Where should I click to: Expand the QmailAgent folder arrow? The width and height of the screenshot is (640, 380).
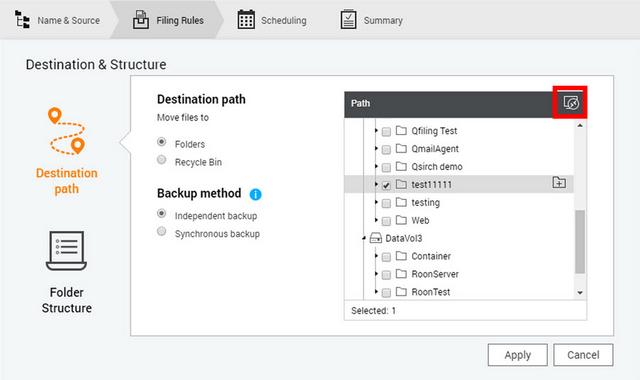click(376, 149)
